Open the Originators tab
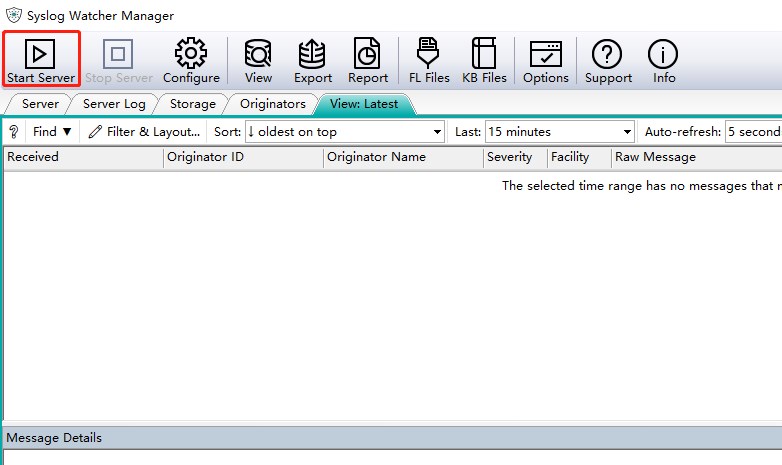Screen dimensions: 782x465 click(272, 104)
